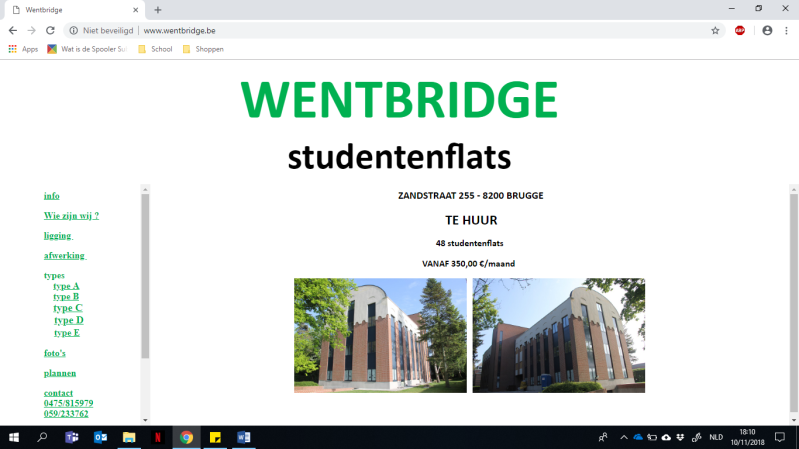Click the browser reload page icon
Viewport: 799px width, 449px height.
[x=50, y=31]
